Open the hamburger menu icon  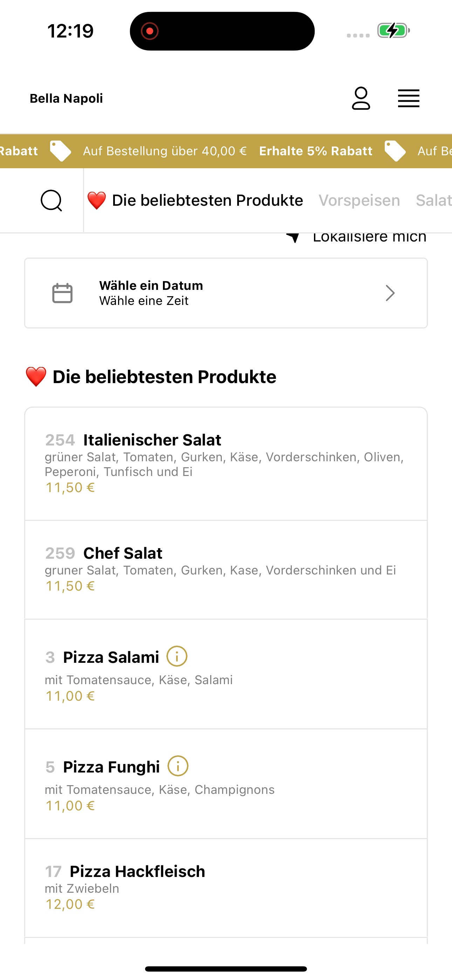tap(409, 98)
